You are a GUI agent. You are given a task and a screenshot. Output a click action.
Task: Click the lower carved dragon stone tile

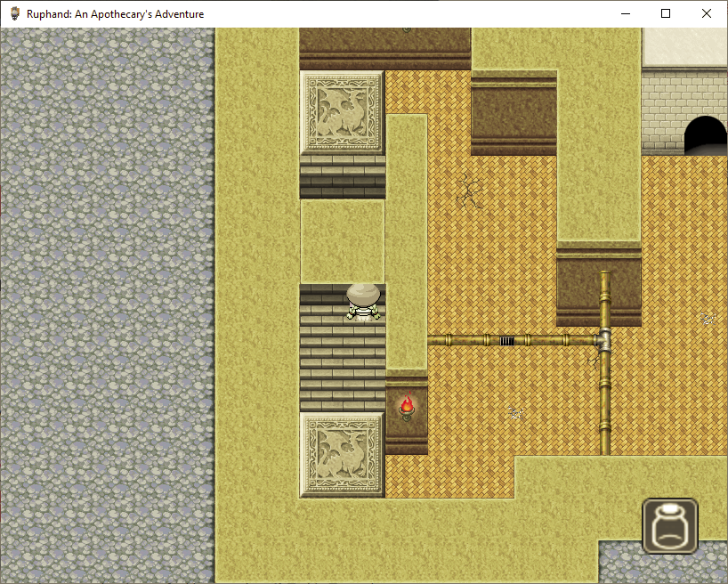point(342,455)
